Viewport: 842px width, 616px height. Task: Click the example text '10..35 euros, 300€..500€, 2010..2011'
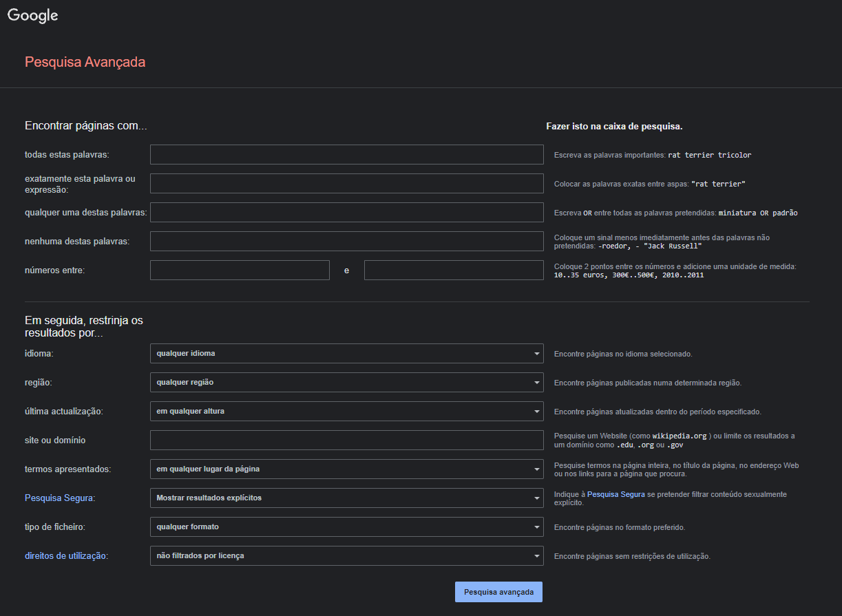[629, 275]
